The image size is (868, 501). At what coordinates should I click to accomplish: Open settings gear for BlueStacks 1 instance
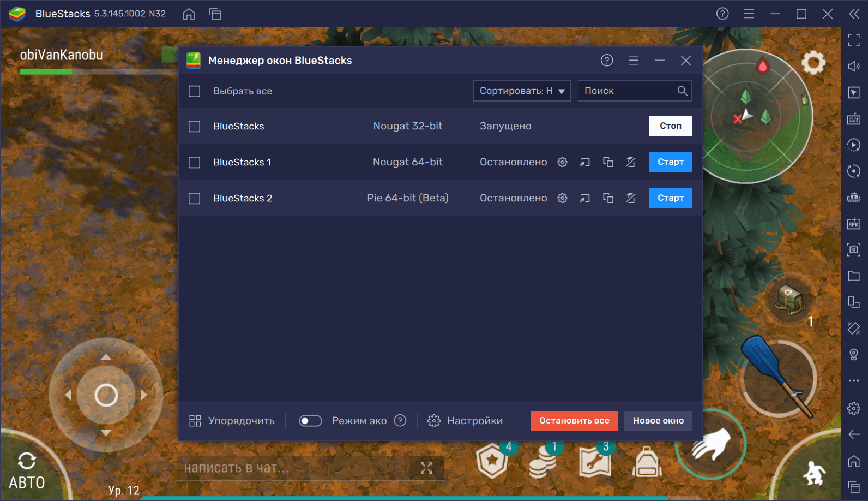coord(562,162)
